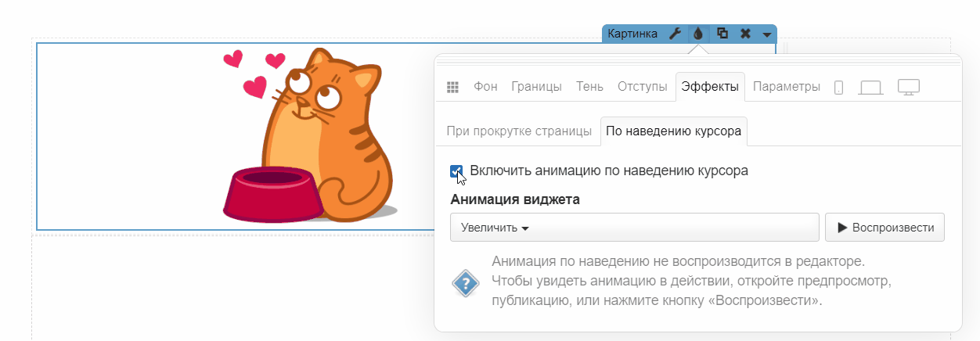Screen dimensions: 980x341
Task: Open the Параметры tab
Action: (x=786, y=87)
